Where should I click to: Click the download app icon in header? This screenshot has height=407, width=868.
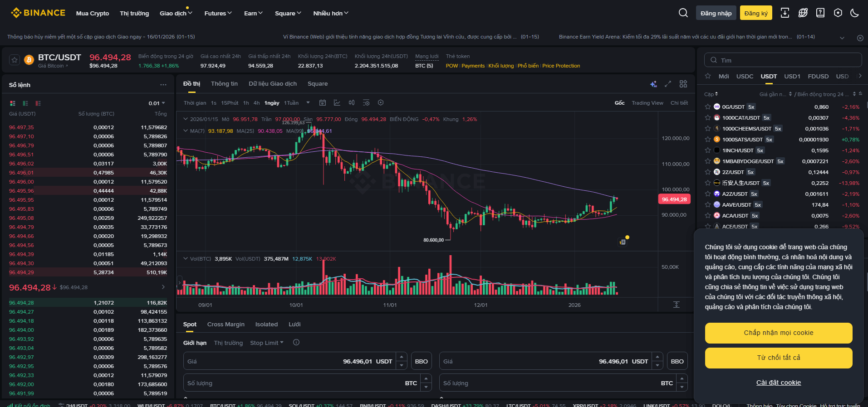(785, 13)
